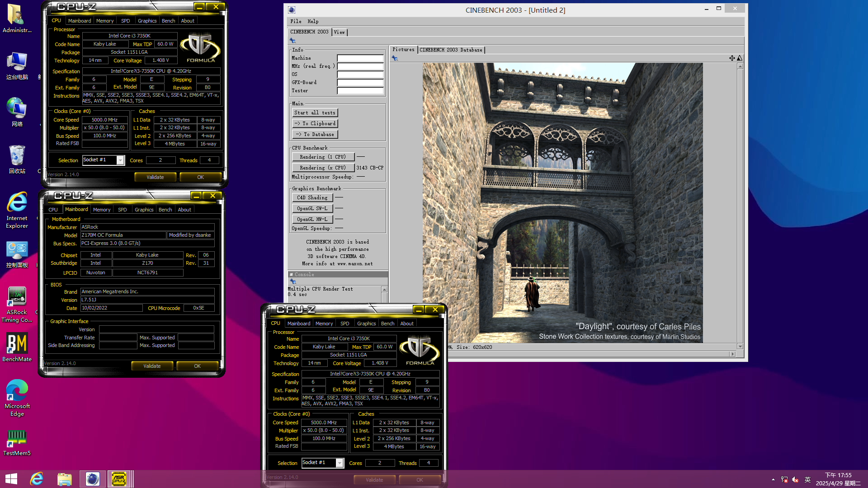Switch to the View tab in CINEBENCH
Image resolution: width=868 pixels, height=488 pixels.
(339, 32)
